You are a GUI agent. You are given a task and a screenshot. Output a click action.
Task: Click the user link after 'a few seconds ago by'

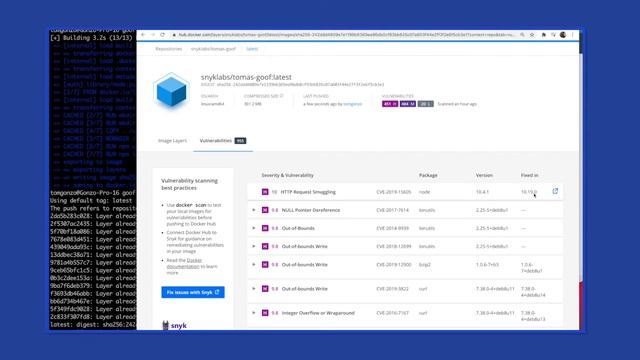click(x=353, y=104)
